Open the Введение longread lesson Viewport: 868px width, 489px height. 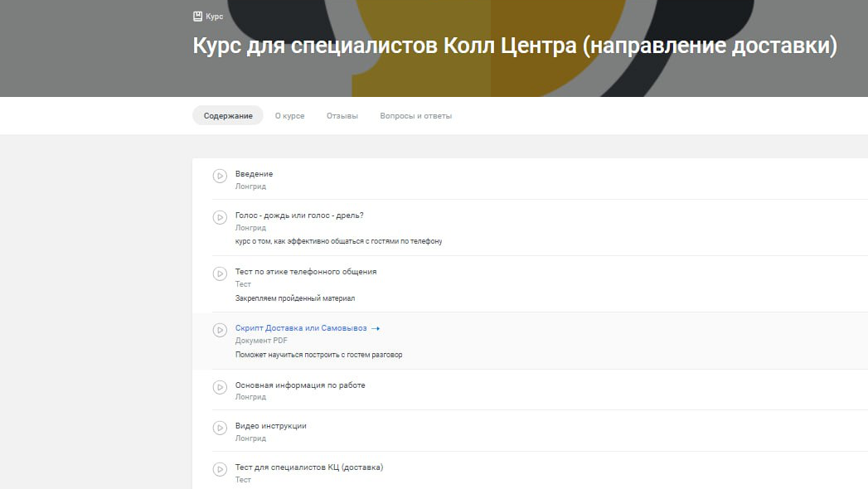tap(254, 174)
